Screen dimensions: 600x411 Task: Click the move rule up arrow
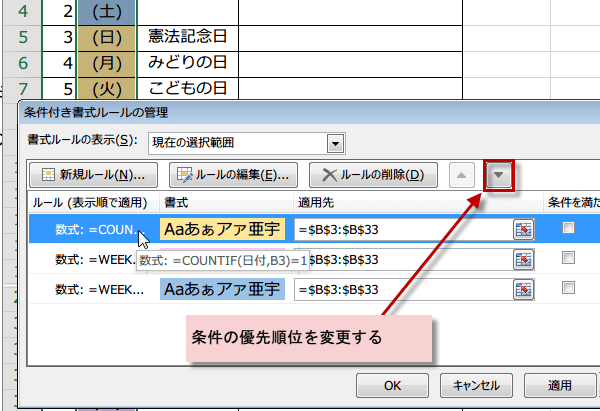click(x=462, y=175)
